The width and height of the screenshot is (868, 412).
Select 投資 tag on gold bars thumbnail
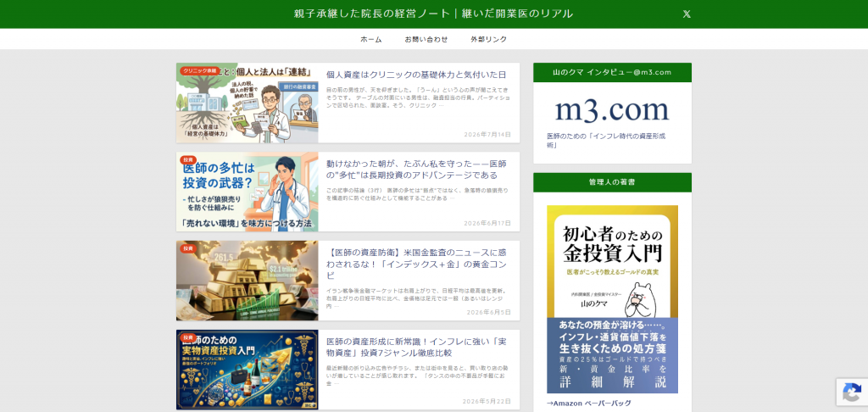[x=188, y=248]
